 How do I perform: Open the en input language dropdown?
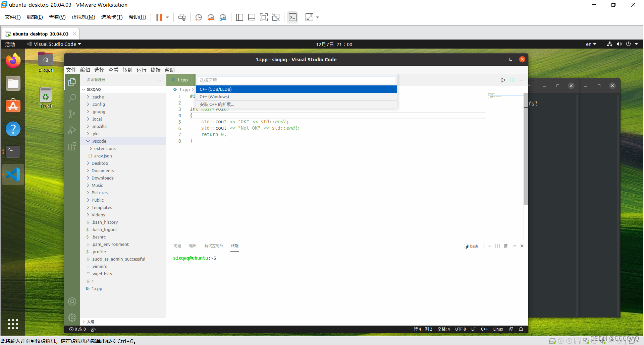point(591,44)
